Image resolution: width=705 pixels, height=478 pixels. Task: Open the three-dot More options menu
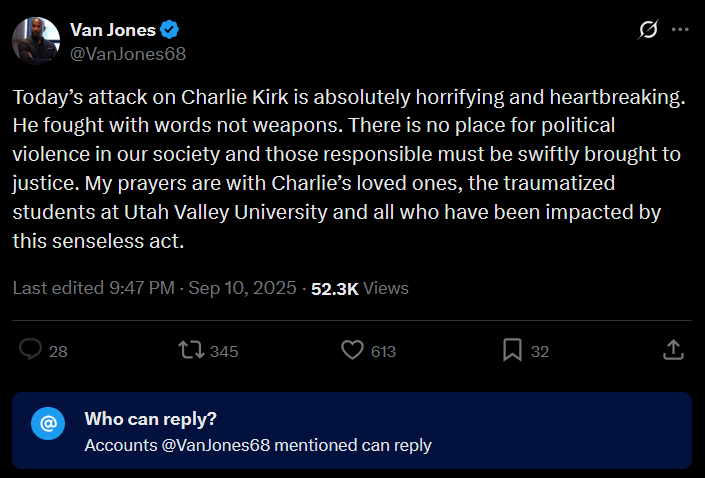[680, 30]
